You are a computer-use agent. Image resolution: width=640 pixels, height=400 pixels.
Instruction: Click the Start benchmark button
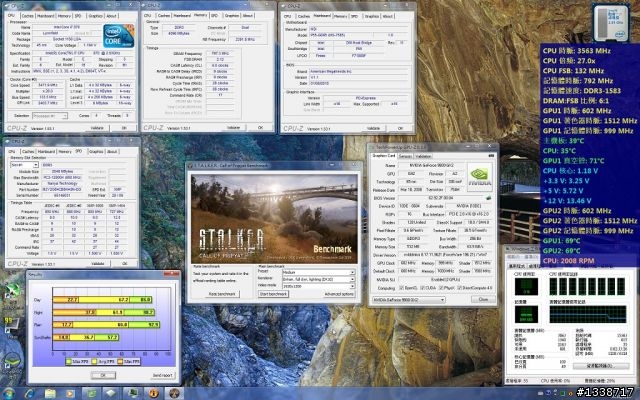pos(273,294)
